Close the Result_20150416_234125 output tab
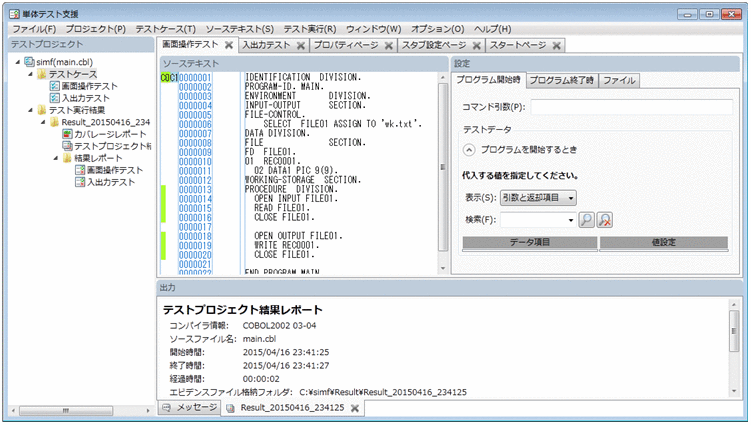Viewport: 751px width, 425px height. (x=354, y=408)
